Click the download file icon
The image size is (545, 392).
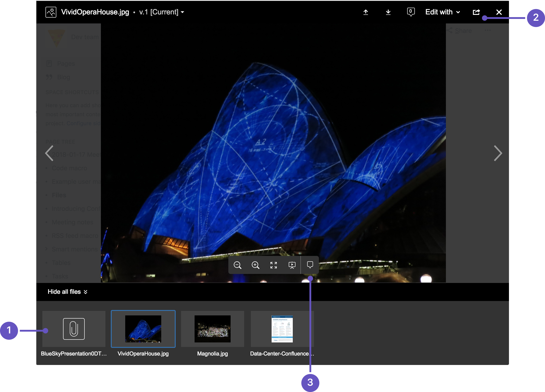[x=388, y=12]
